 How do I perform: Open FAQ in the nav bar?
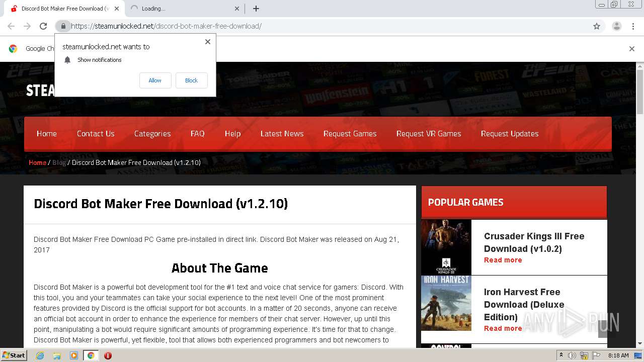pos(197,134)
